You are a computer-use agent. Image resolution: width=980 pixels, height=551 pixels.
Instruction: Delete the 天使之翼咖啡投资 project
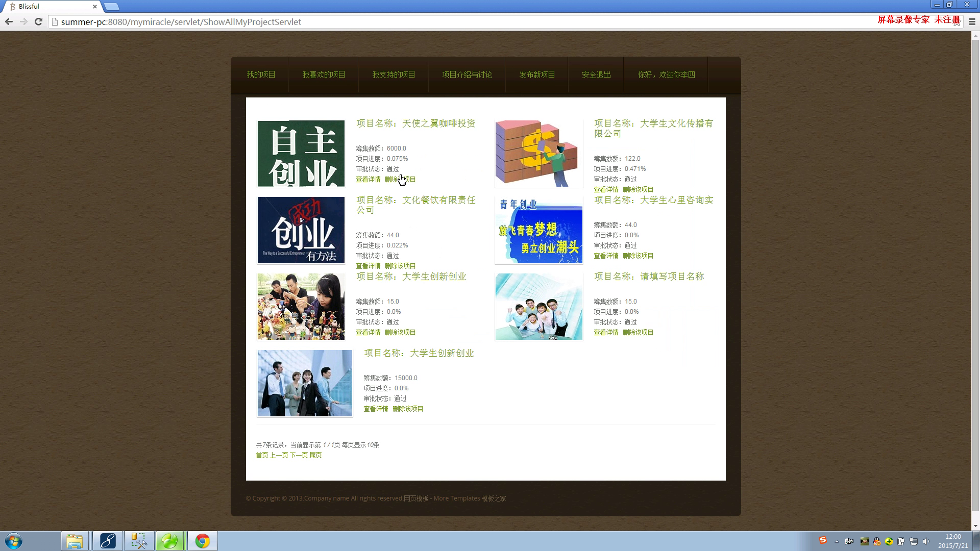(400, 179)
